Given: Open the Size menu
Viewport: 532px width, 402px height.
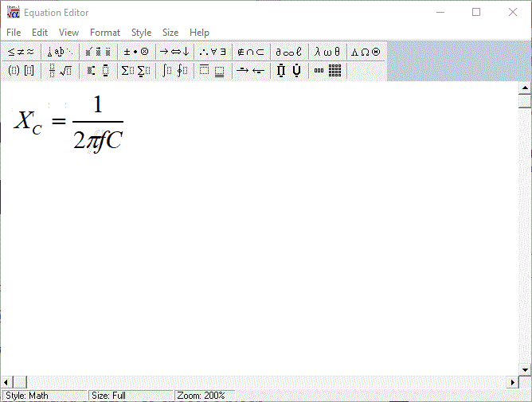Looking at the screenshot, I should [170, 33].
